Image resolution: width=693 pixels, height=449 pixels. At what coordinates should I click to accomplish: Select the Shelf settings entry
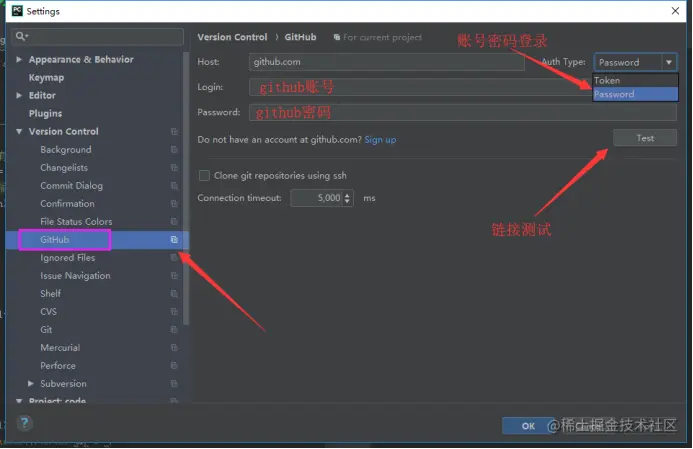pos(51,293)
